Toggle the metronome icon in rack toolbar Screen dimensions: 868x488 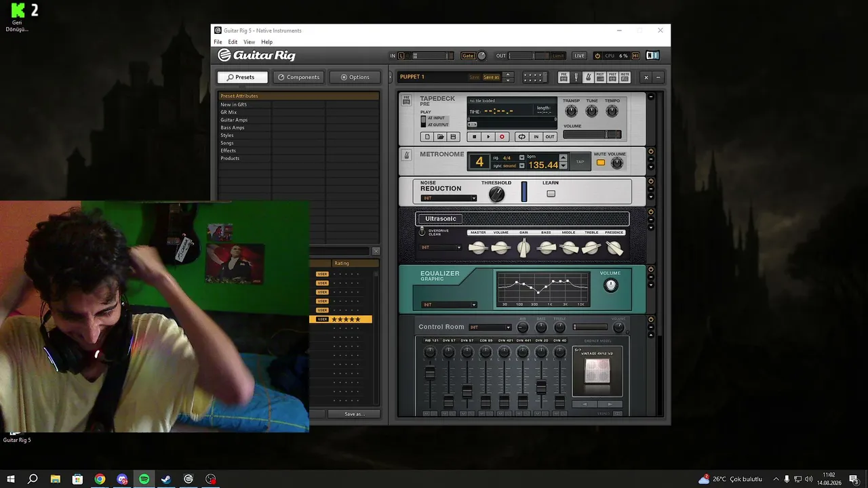point(588,77)
